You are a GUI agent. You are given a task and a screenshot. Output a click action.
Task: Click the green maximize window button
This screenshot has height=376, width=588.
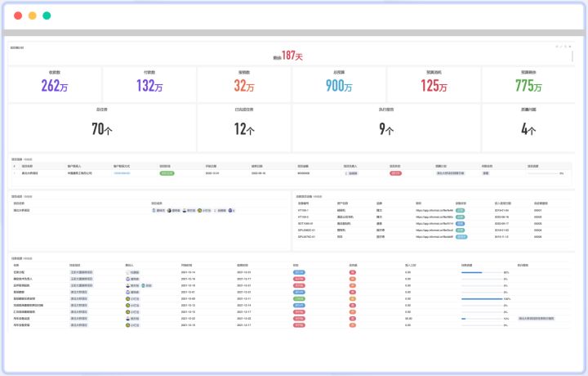click(x=47, y=16)
